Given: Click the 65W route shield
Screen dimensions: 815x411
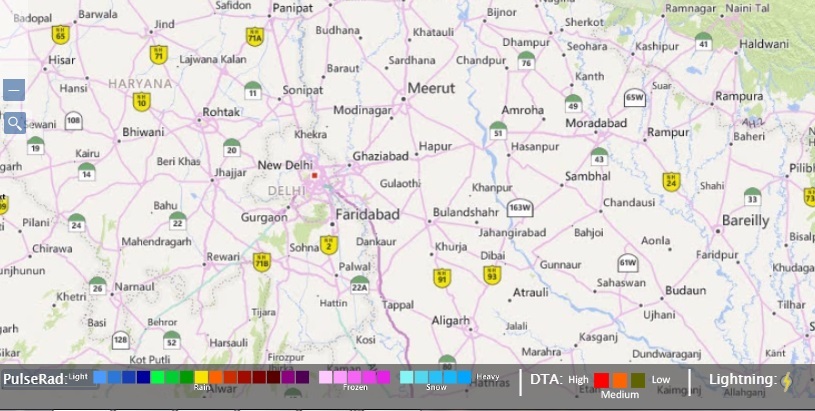Looking at the screenshot, I should tap(635, 98).
